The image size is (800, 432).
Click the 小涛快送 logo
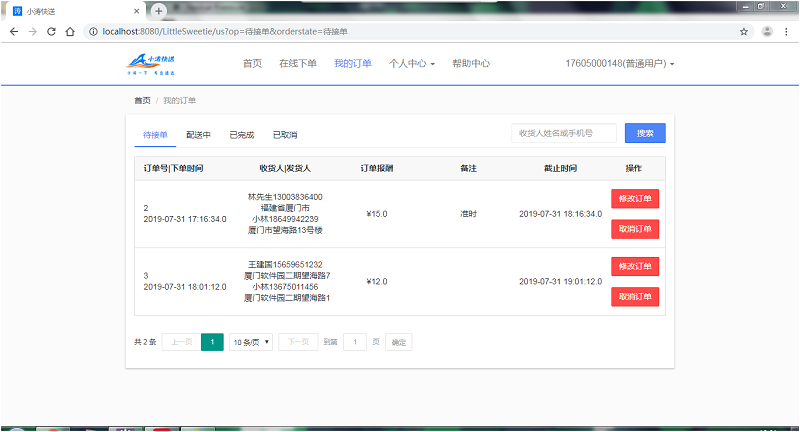151,65
